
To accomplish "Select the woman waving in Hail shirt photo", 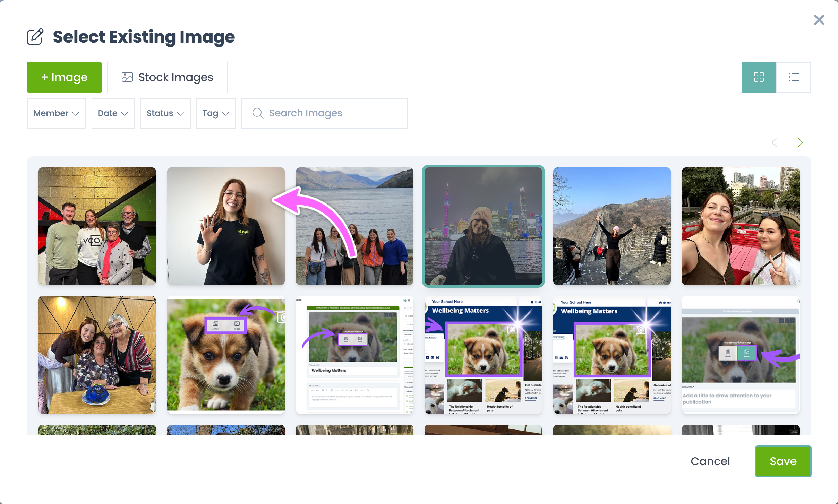I will pyautogui.click(x=226, y=226).
